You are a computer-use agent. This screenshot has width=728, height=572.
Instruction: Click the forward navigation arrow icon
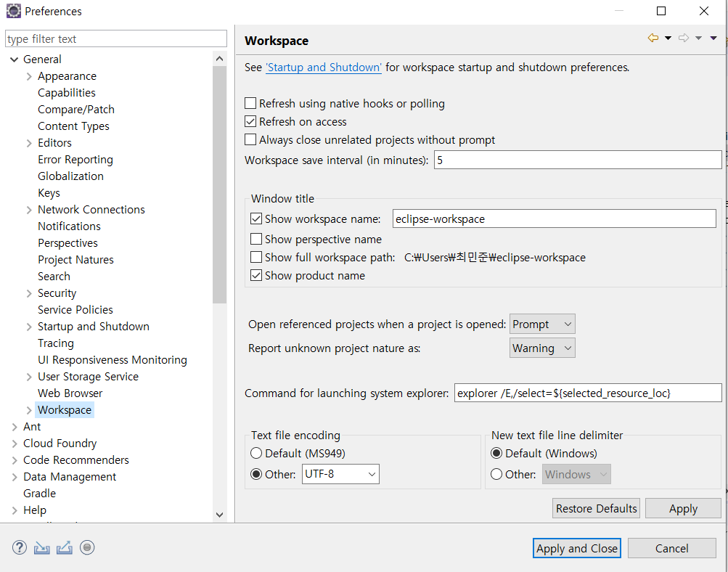684,38
